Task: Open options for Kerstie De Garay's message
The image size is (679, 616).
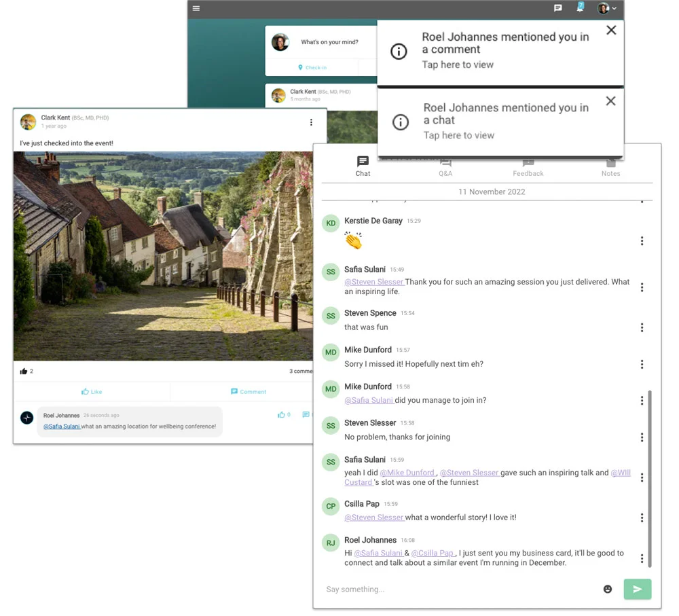Action: (642, 241)
